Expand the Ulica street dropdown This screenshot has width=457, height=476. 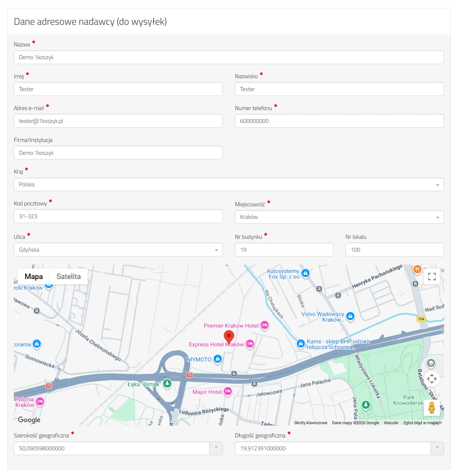[118, 250]
